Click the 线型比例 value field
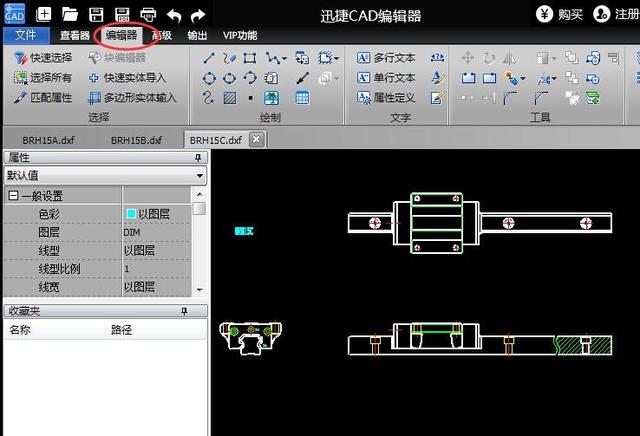The width and height of the screenshot is (640, 436). pos(157,269)
